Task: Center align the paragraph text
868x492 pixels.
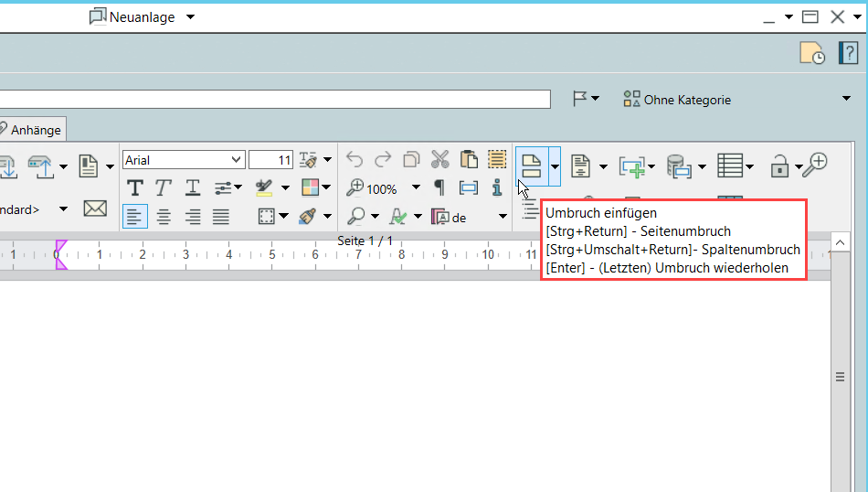Action: click(x=164, y=217)
